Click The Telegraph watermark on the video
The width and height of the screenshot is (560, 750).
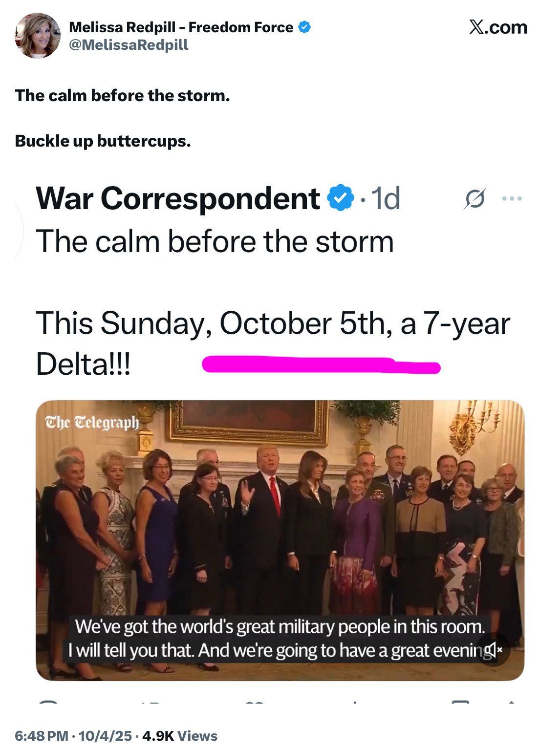point(92,422)
